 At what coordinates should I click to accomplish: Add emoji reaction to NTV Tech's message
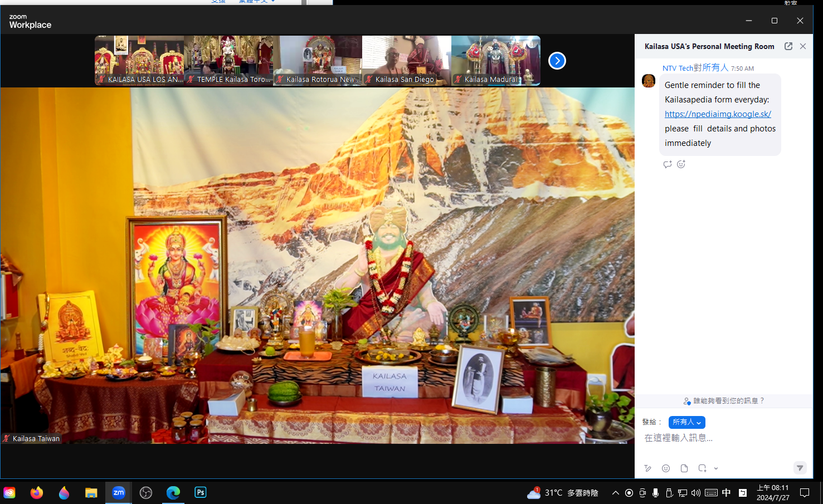(x=681, y=164)
